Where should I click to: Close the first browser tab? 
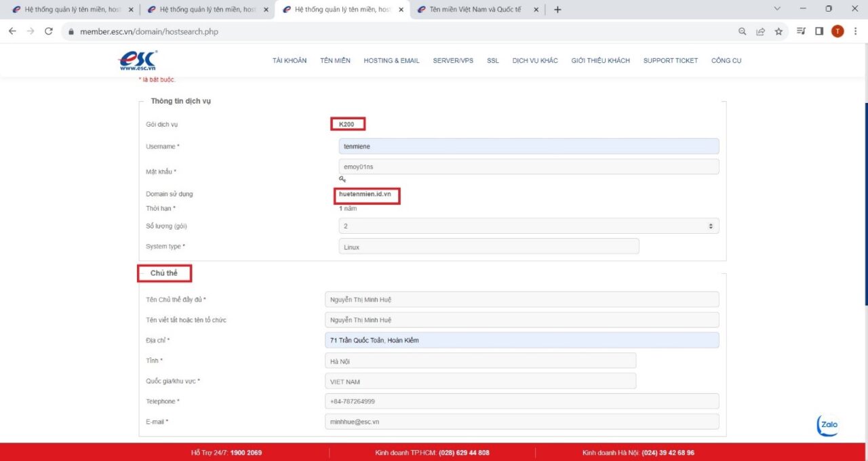click(x=131, y=10)
